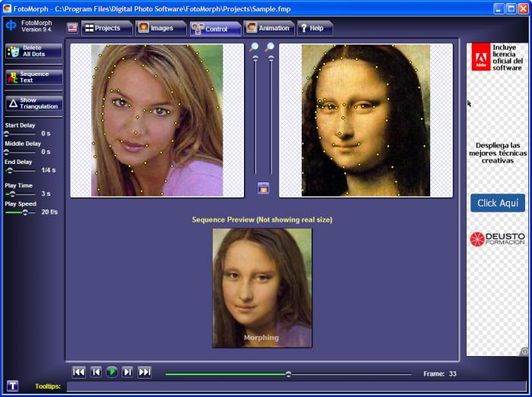
Task: Select the Control tab
Action: [215, 29]
